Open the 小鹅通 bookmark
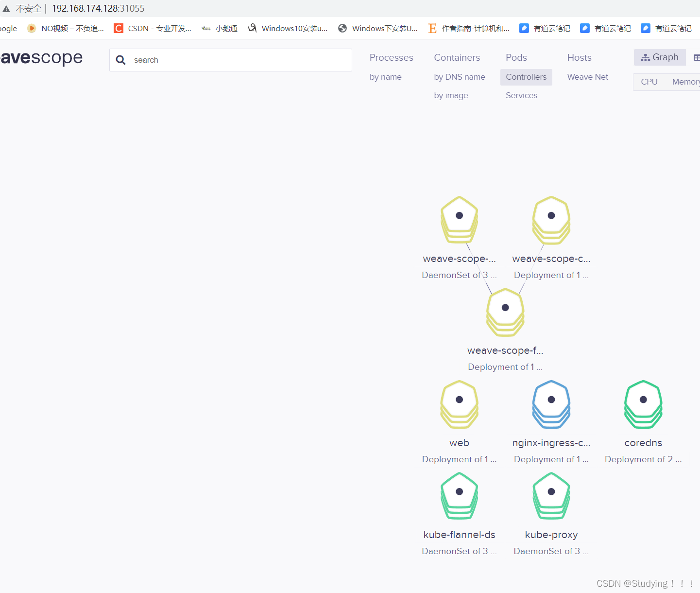Viewport: 700px width, 593px height. [220, 28]
